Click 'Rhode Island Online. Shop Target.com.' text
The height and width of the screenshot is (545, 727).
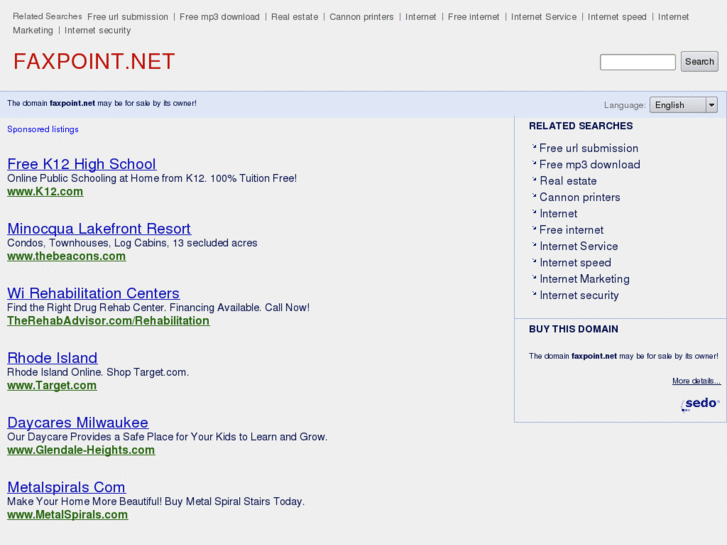click(x=98, y=372)
